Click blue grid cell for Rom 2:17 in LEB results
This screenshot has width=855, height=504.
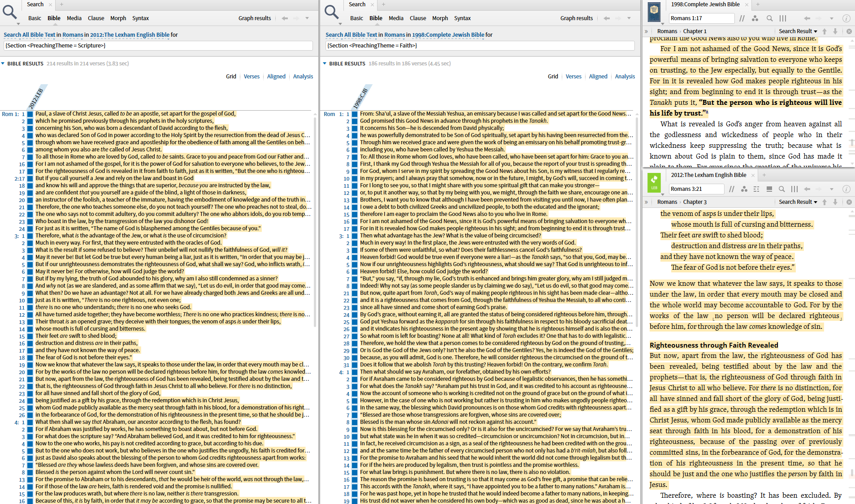point(30,179)
